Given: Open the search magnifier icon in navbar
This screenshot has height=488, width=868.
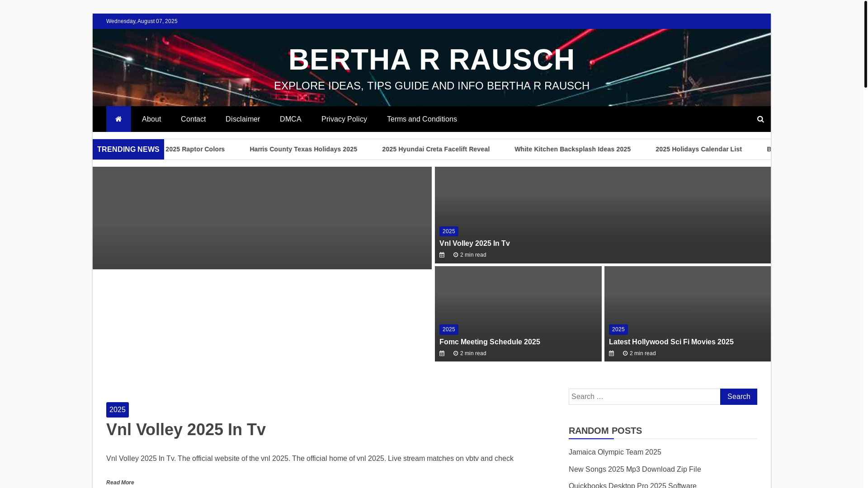Looking at the screenshot, I should click(760, 119).
